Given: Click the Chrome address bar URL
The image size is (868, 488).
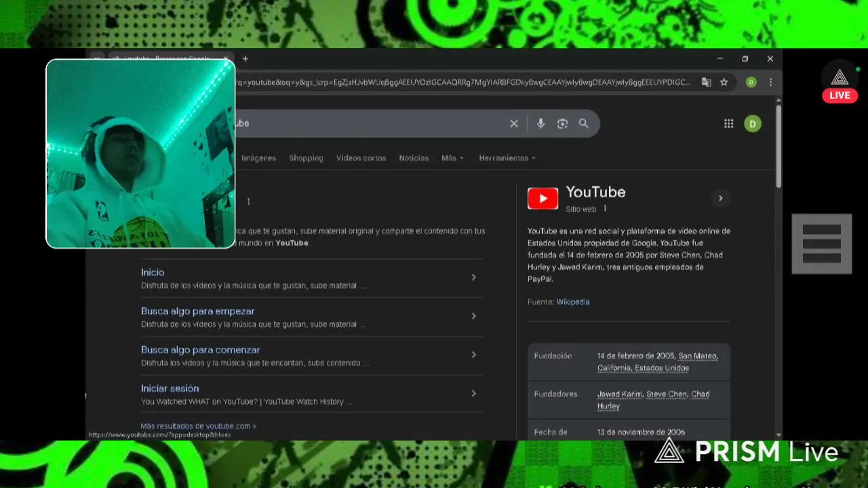Looking at the screenshot, I should (462, 82).
